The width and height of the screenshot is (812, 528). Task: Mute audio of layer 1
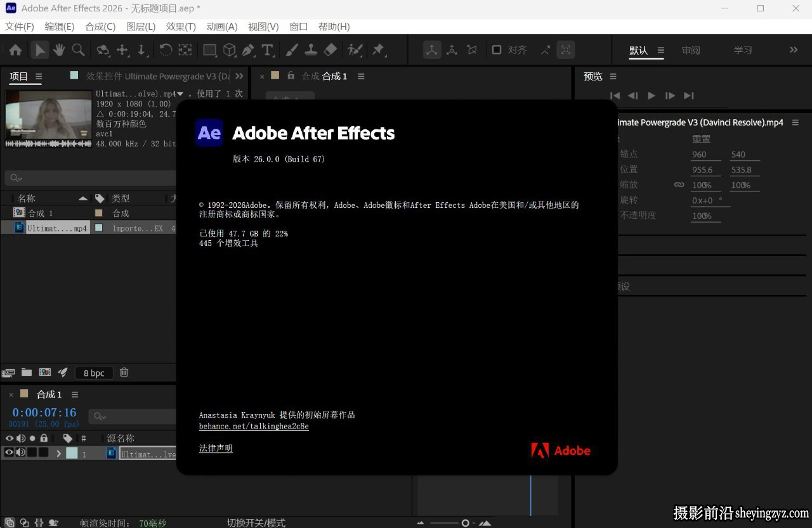(x=20, y=453)
